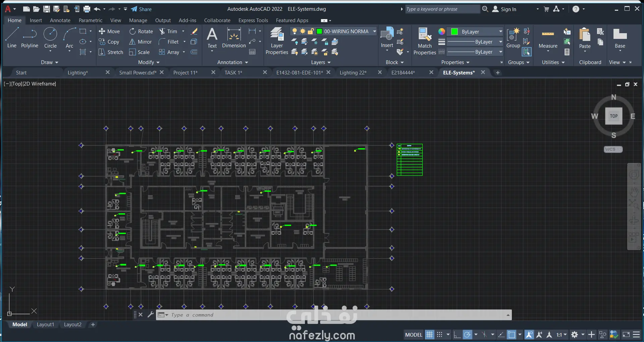Select the Line drawing tool
Viewport: 644px width, 342px height.
coord(12,38)
